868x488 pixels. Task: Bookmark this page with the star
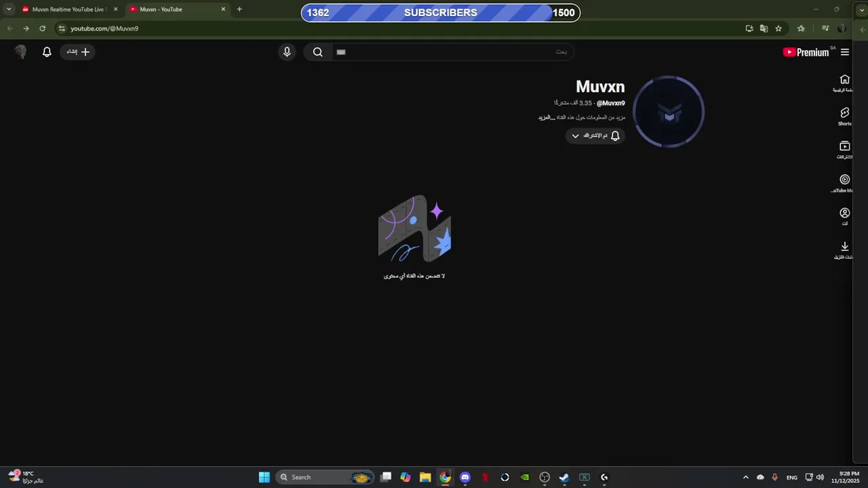(778, 28)
